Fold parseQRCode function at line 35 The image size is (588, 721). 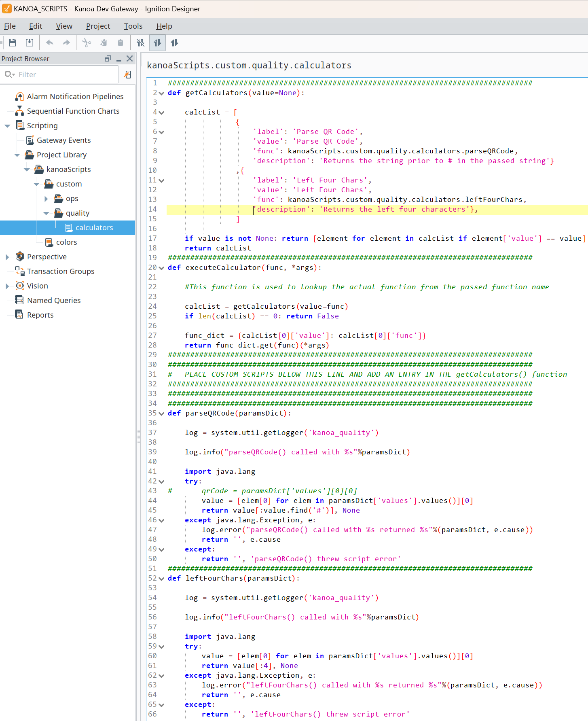click(x=162, y=414)
